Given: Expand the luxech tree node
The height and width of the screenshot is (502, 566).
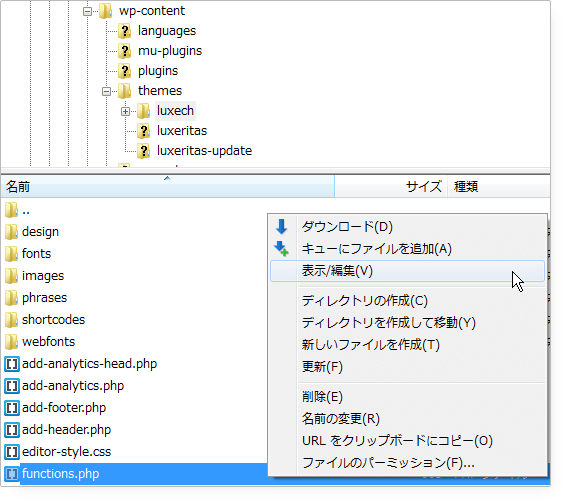Looking at the screenshot, I should coord(125,112).
